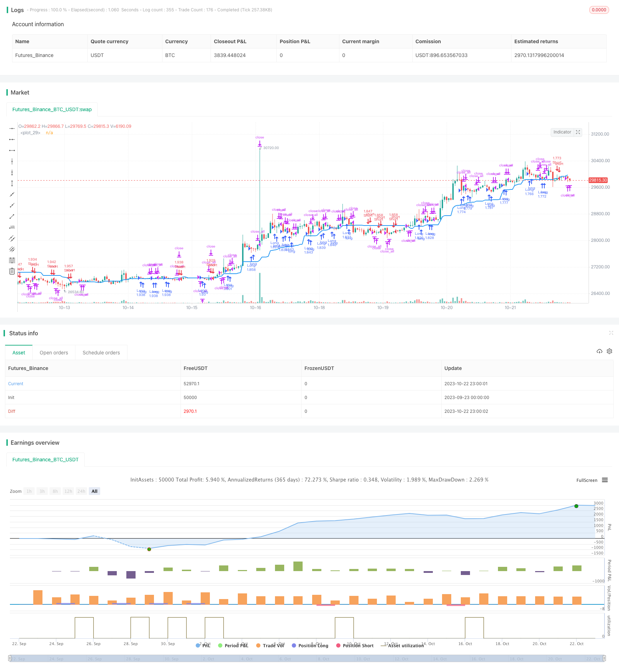The width and height of the screenshot is (619, 672).
Task: Click the 26534.80 low price label
Action: [76, 292]
